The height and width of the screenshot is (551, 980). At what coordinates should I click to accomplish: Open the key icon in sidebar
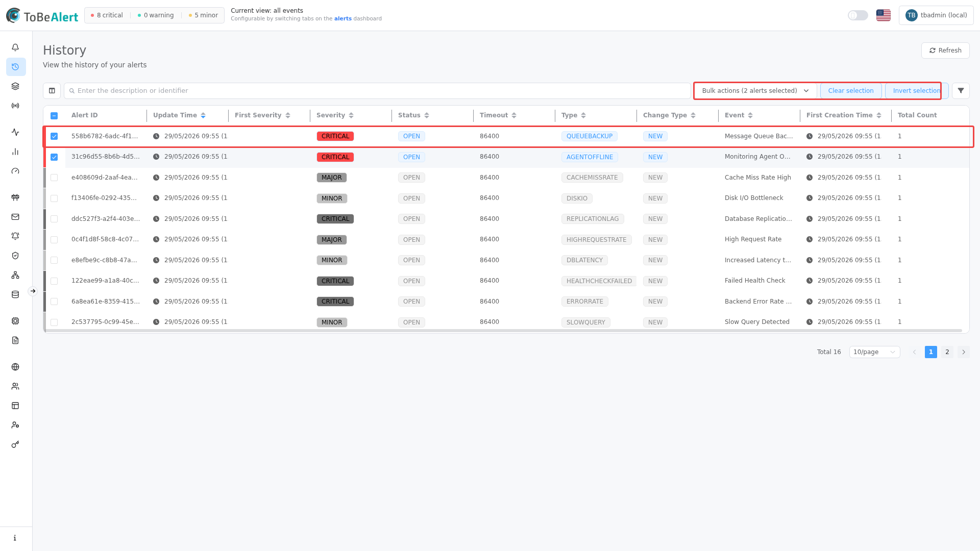coord(15,444)
